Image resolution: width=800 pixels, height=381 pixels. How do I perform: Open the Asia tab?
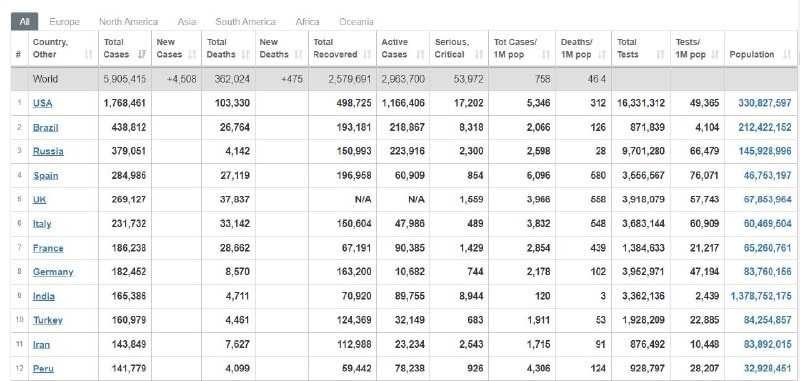click(187, 21)
